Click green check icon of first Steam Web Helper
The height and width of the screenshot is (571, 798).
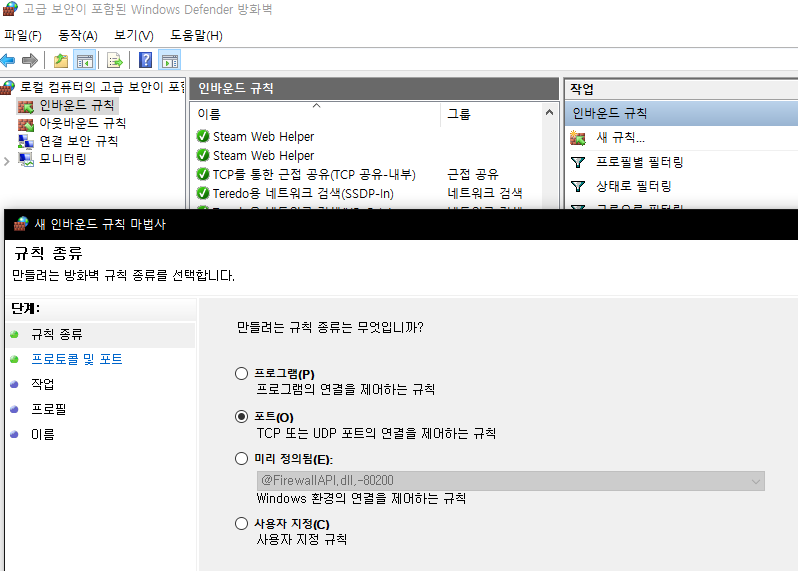[x=203, y=136]
